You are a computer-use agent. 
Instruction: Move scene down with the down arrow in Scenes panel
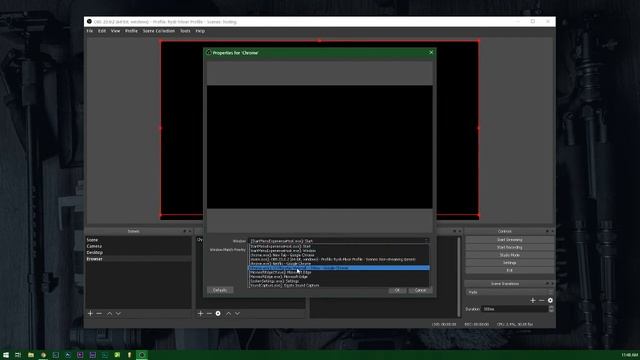[118, 313]
